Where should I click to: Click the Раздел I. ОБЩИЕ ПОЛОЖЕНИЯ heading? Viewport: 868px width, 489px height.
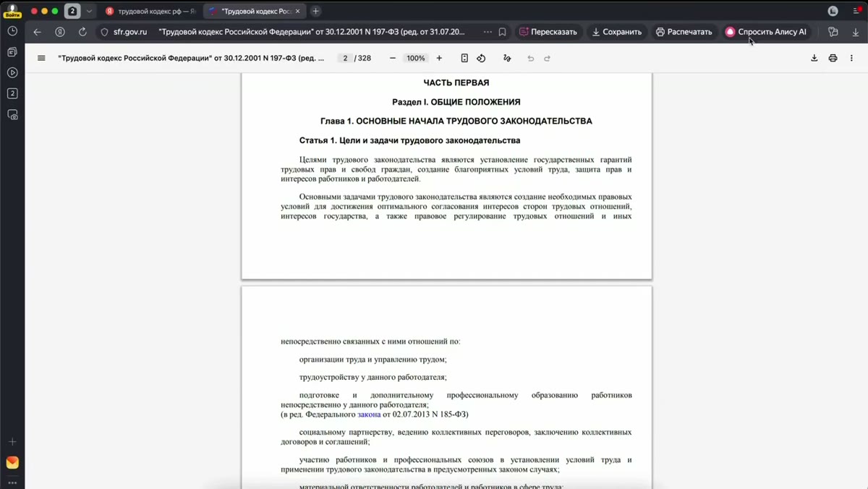coord(456,102)
